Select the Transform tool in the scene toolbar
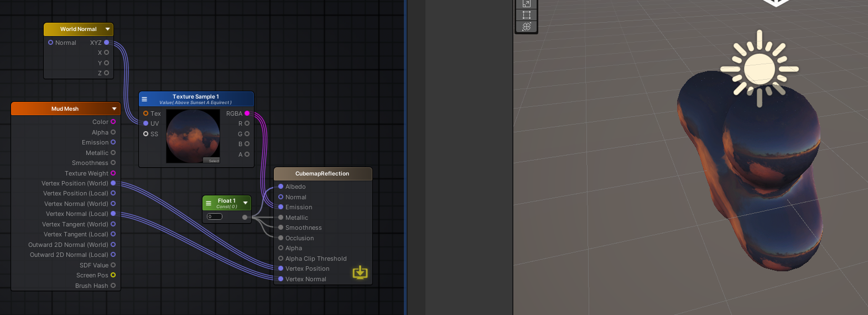 tap(526, 27)
